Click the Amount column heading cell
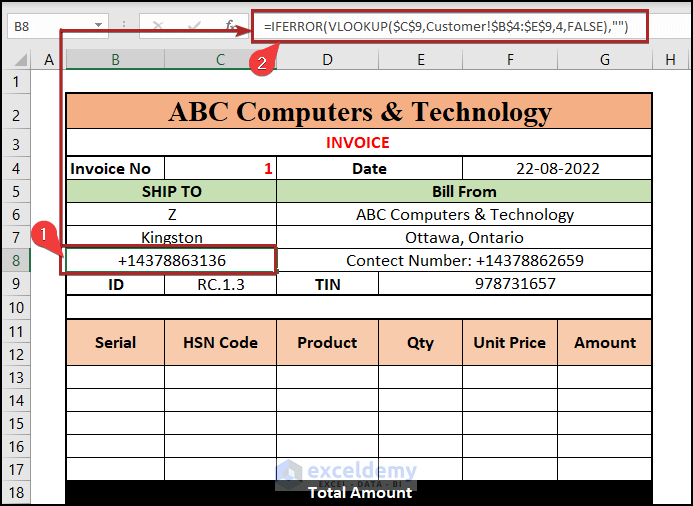693x506 pixels. pos(605,342)
